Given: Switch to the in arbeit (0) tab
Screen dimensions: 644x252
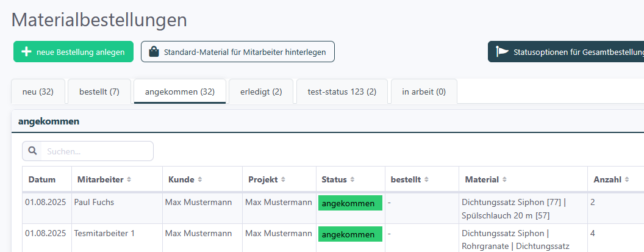Looking at the screenshot, I should click(424, 92).
